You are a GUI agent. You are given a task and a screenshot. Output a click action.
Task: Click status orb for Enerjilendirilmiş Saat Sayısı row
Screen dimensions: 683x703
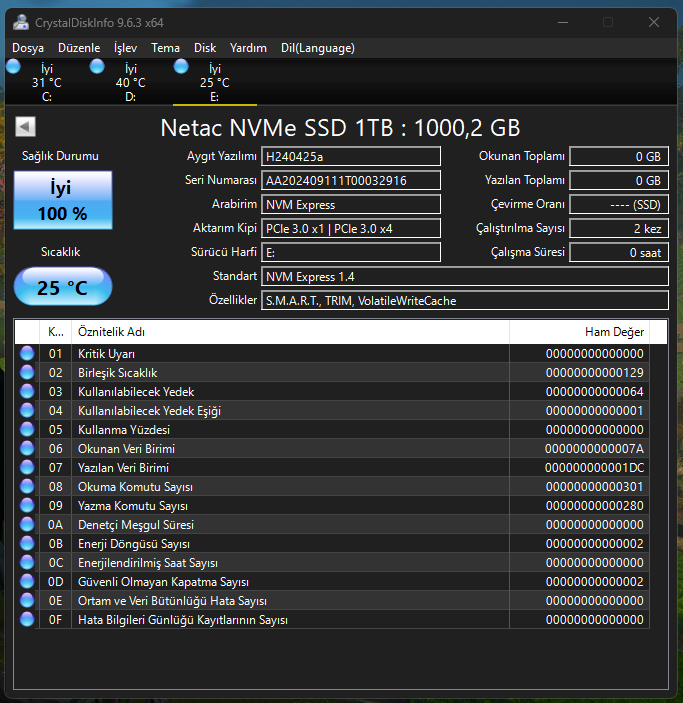(27, 562)
